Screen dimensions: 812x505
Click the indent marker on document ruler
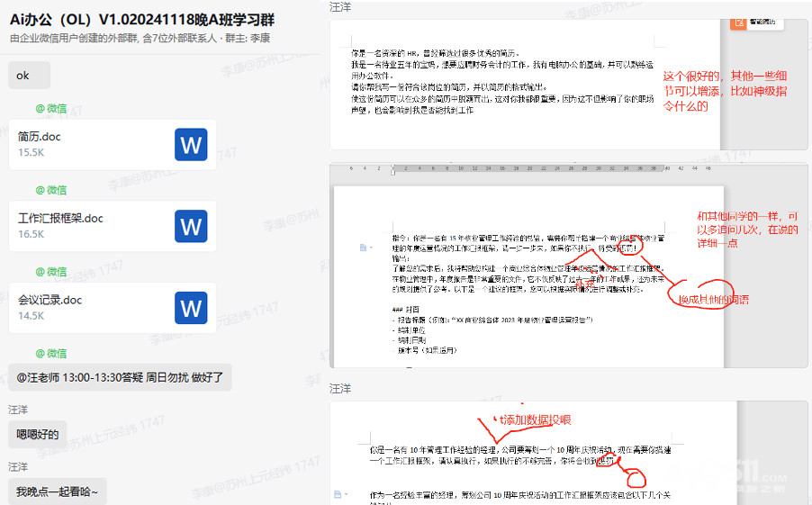392,169
